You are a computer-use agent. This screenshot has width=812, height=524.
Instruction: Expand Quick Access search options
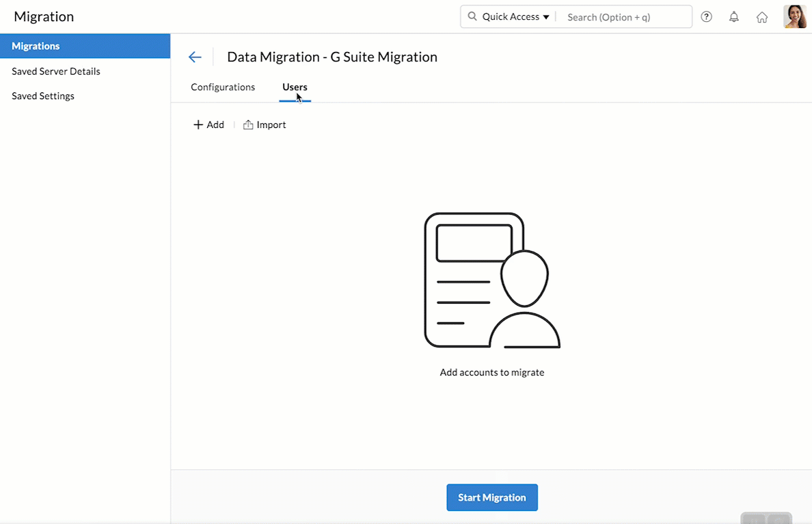click(x=545, y=16)
